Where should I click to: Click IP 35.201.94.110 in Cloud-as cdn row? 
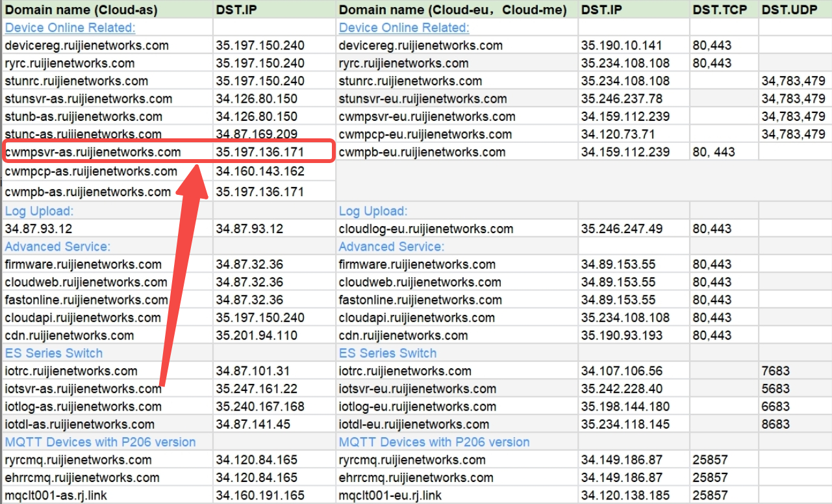(274, 336)
